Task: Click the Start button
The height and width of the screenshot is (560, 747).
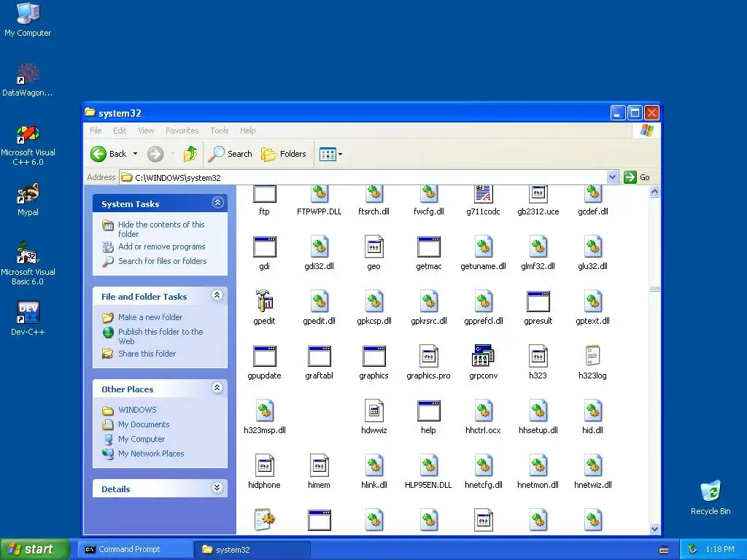Action: tap(35, 549)
